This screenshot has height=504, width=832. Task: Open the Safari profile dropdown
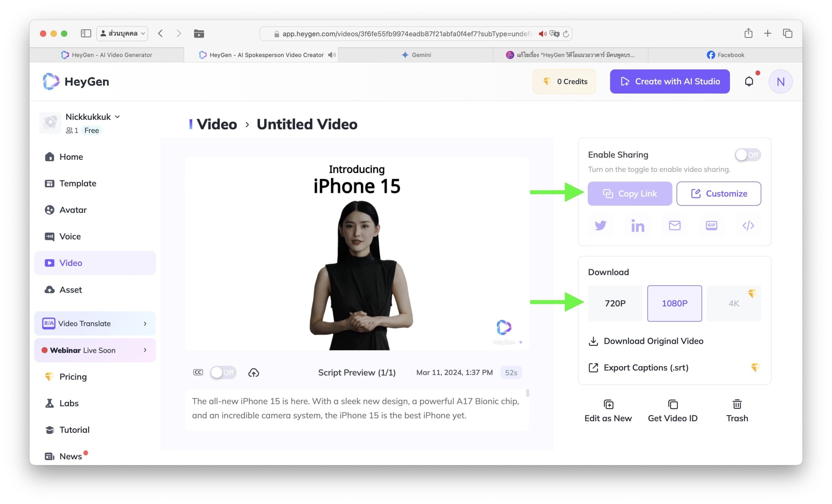[122, 33]
